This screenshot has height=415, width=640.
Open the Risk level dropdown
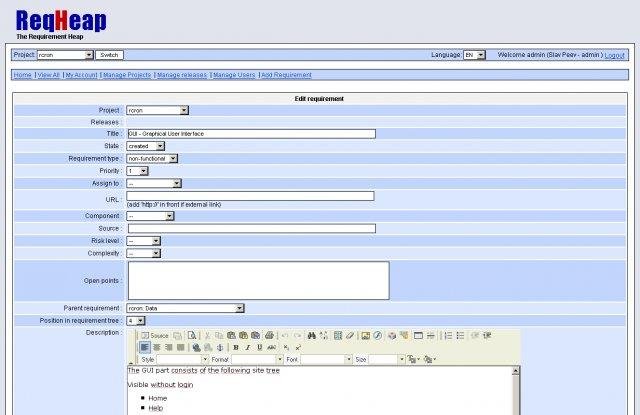coord(143,241)
